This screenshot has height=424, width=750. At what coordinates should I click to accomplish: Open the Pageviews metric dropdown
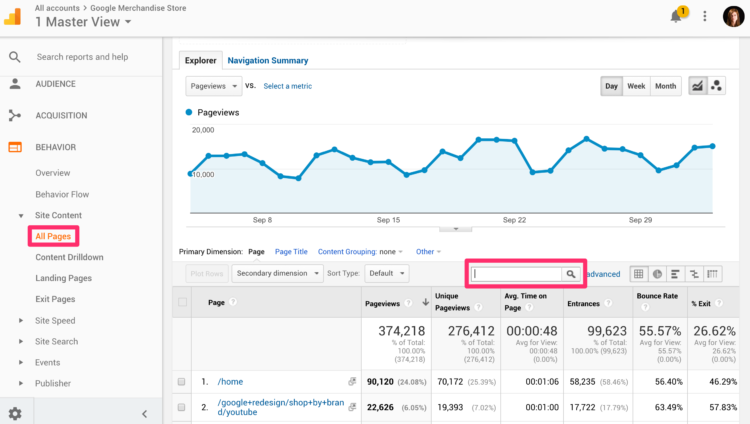coord(213,86)
